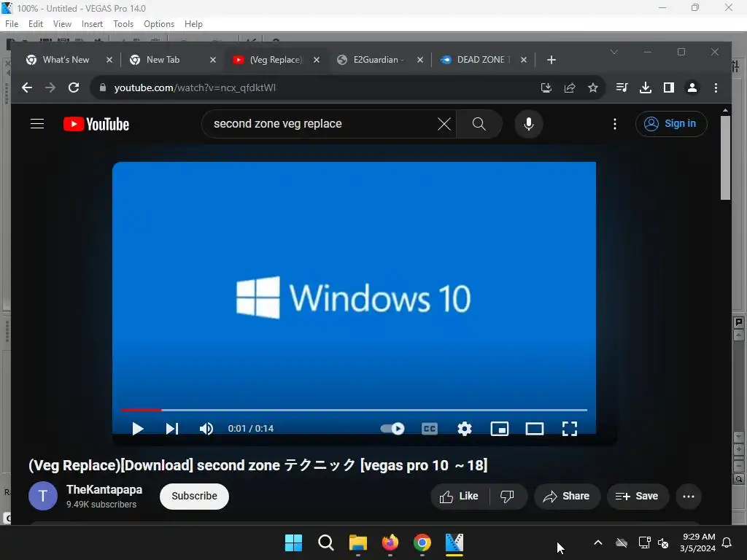Install app icon in address bar
The width and height of the screenshot is (747, 560).
tap(546, 87)
